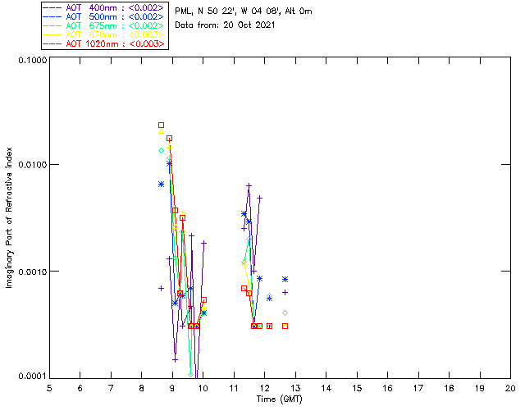525x420 pixels.
Task: Select the y-axis tick label "0.0100"
Action: tap(33, 165)
